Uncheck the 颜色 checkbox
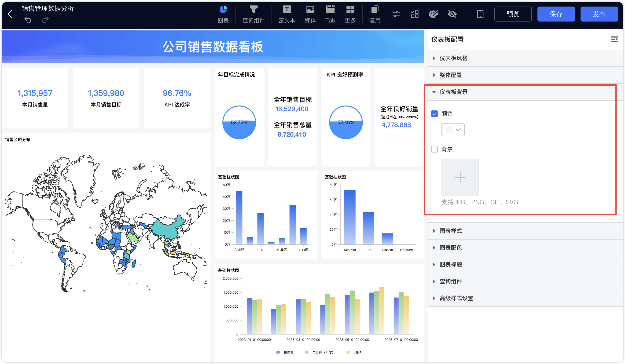 click(434, 113)
